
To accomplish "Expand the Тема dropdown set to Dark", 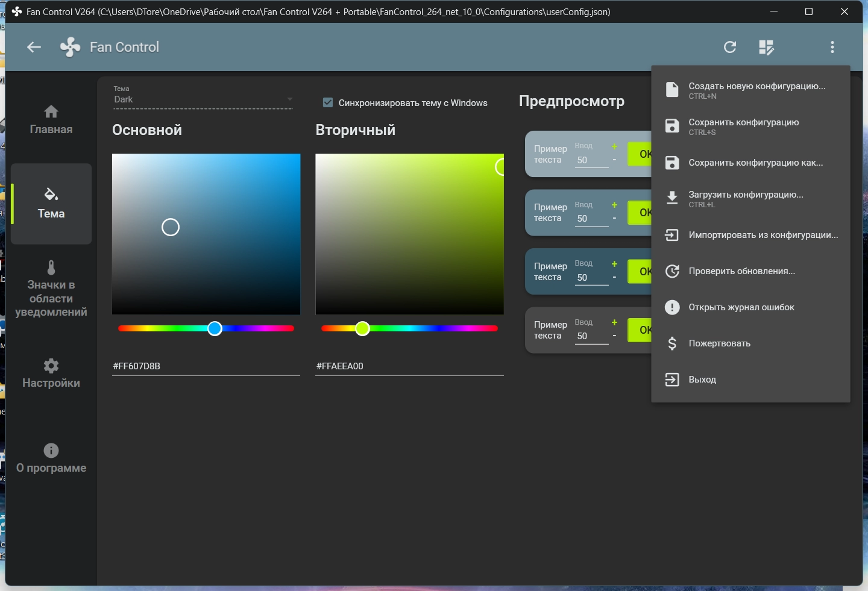I will click(x=203, y=99).
